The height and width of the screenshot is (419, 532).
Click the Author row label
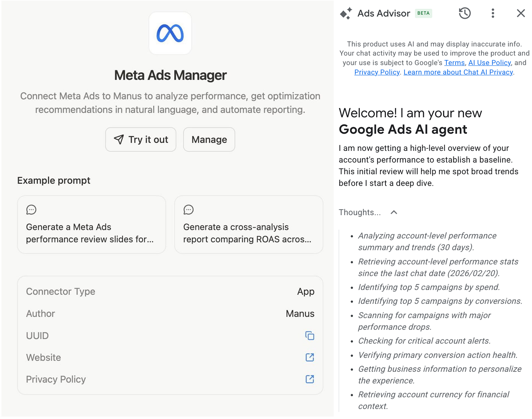pos(41,313)
